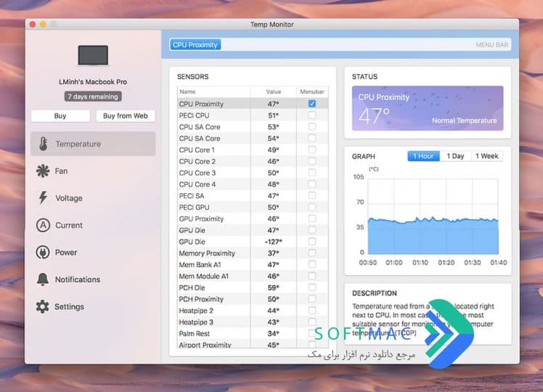
Task: Check menubar box for CPU Core 2
Action: 312,161
